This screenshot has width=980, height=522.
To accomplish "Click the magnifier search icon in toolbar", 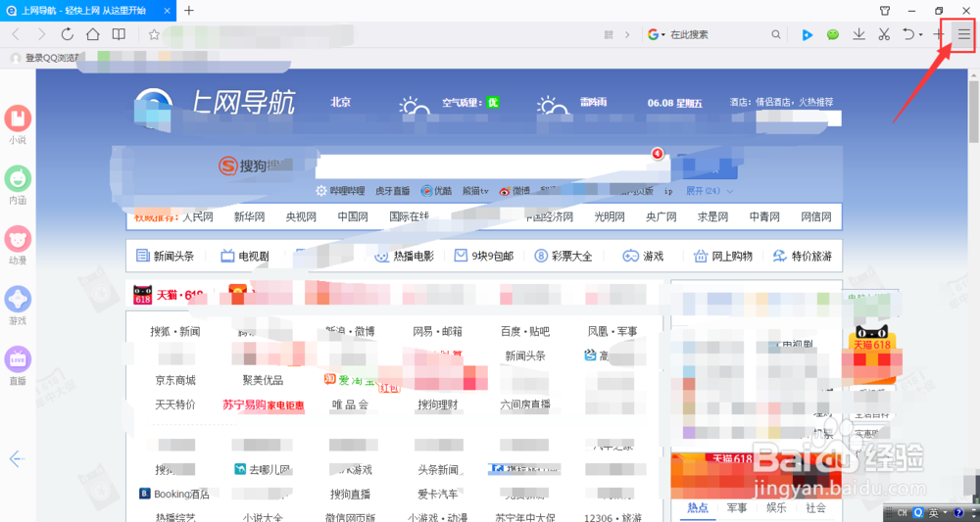I will (775, 35).
